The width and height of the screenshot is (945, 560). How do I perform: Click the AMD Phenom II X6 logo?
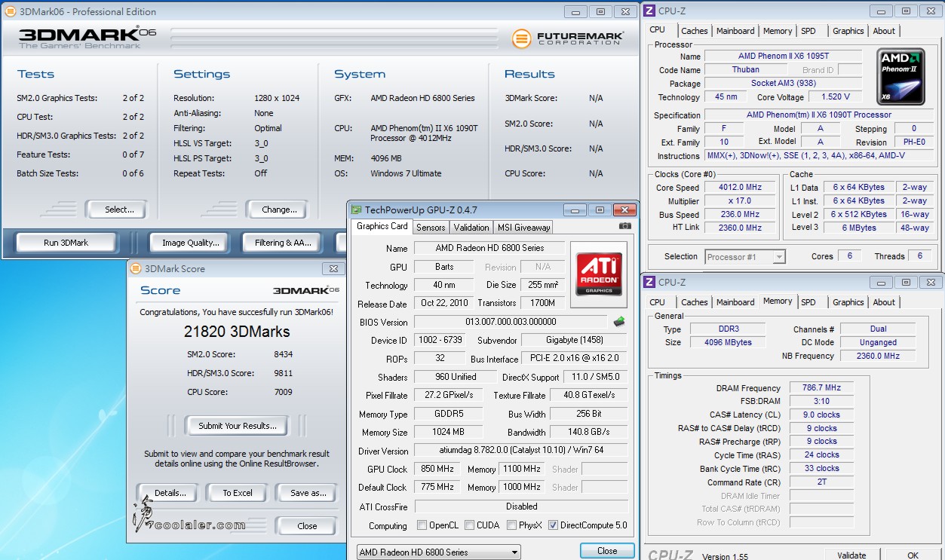(x=901, y=77)
